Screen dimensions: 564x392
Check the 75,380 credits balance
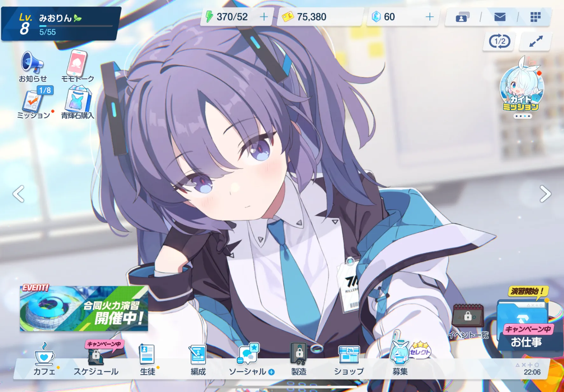320,17
